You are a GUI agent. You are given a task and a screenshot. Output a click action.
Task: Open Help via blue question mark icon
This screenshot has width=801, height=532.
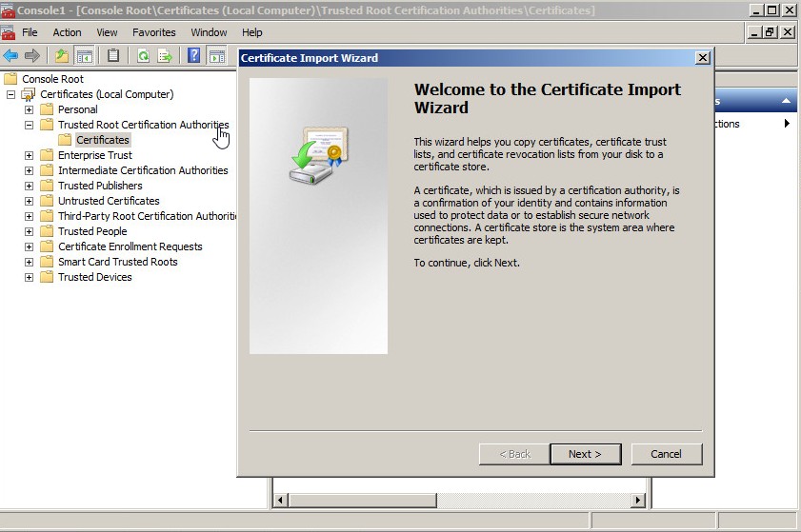(x=193, y=55)
